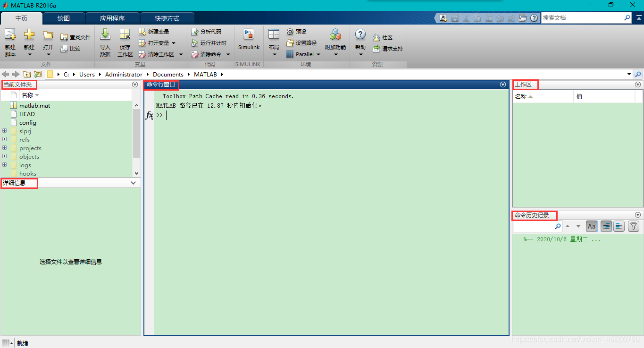
Task: Click the quick access undo arrow
Action: 500,18
